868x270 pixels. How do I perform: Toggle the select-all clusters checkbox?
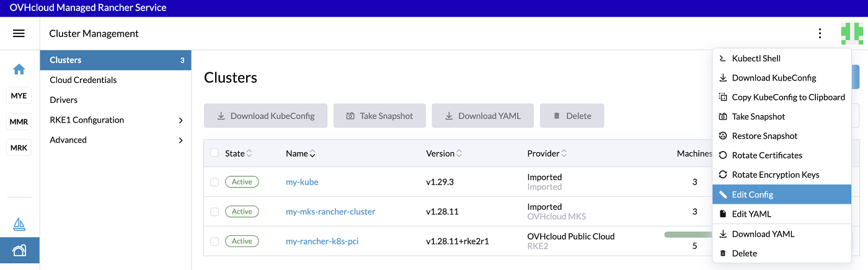[x=215, y=153]
